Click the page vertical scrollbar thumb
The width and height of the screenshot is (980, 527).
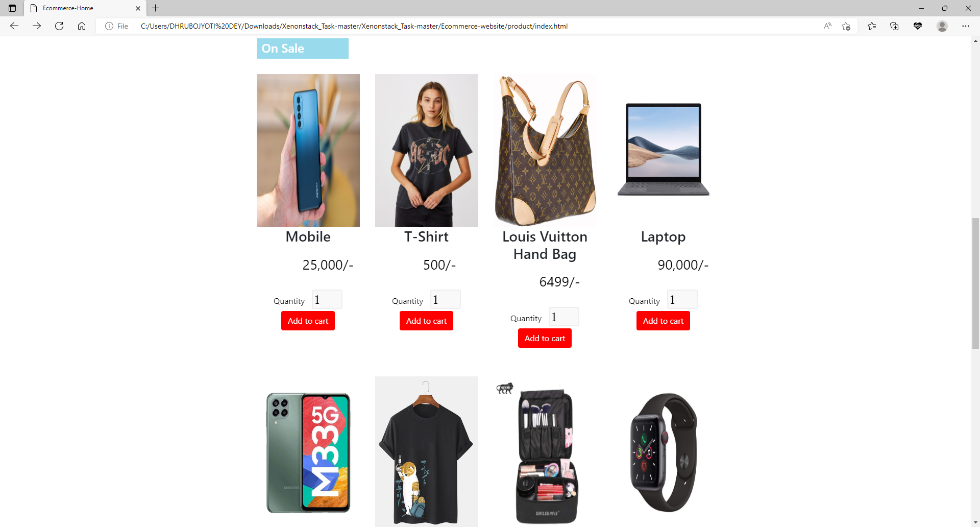975,283
